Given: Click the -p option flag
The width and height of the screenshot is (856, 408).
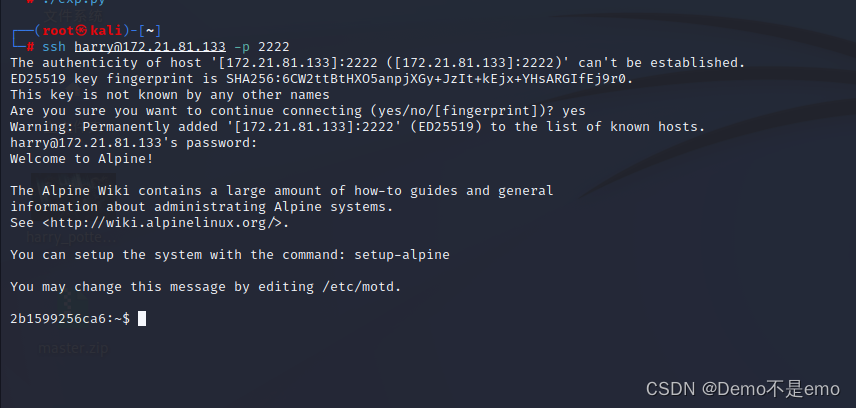Looking at the screenshot, I should [242, 47].
